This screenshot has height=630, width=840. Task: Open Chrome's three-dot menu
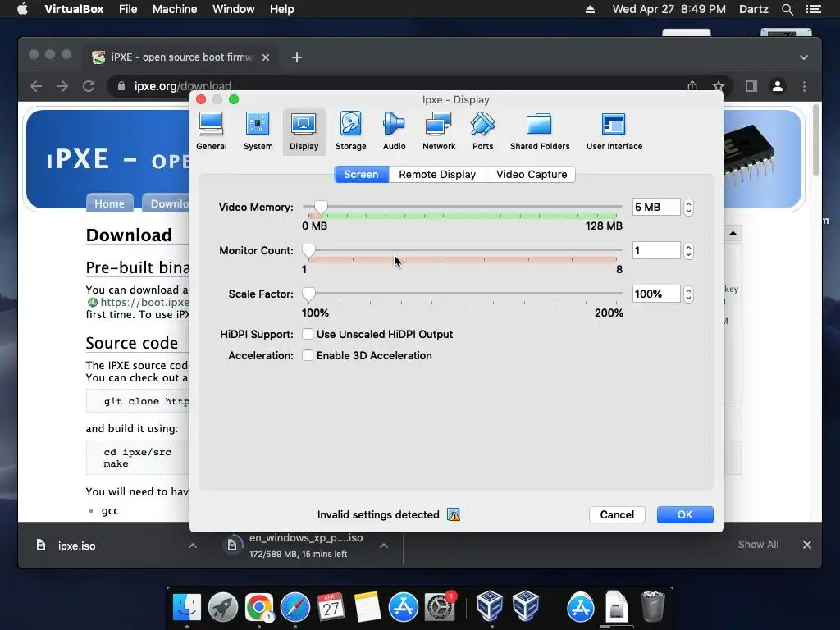coord(804,86)
